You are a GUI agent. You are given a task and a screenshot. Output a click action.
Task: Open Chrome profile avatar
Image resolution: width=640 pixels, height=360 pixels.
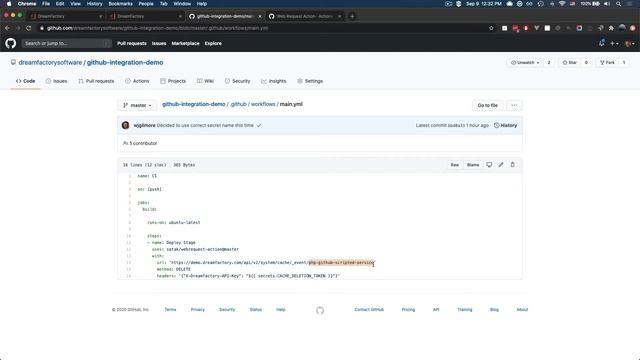tap(622, 28)
